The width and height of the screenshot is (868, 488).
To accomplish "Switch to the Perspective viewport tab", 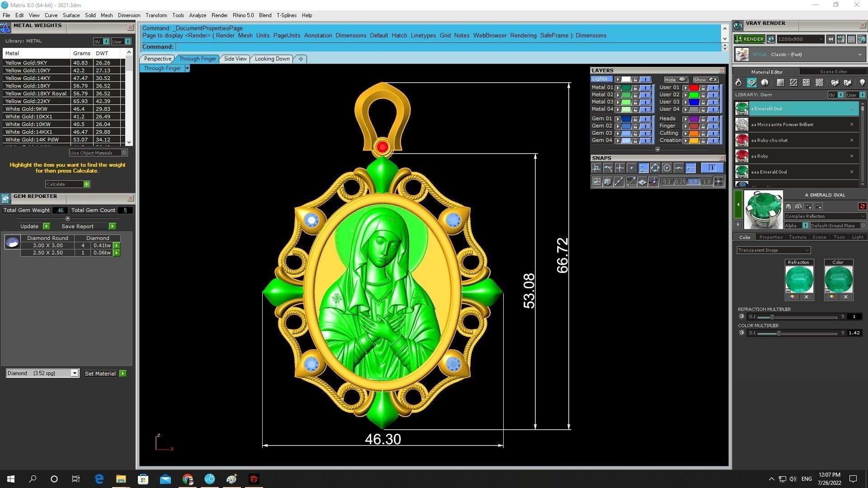I will pyautogui.click(x=157, y=59).
